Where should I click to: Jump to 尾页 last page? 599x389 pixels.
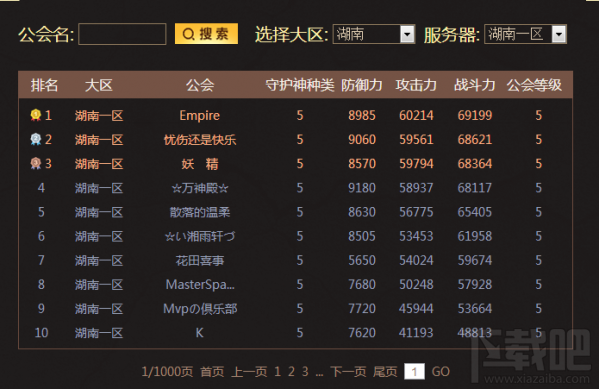[385, 371]
